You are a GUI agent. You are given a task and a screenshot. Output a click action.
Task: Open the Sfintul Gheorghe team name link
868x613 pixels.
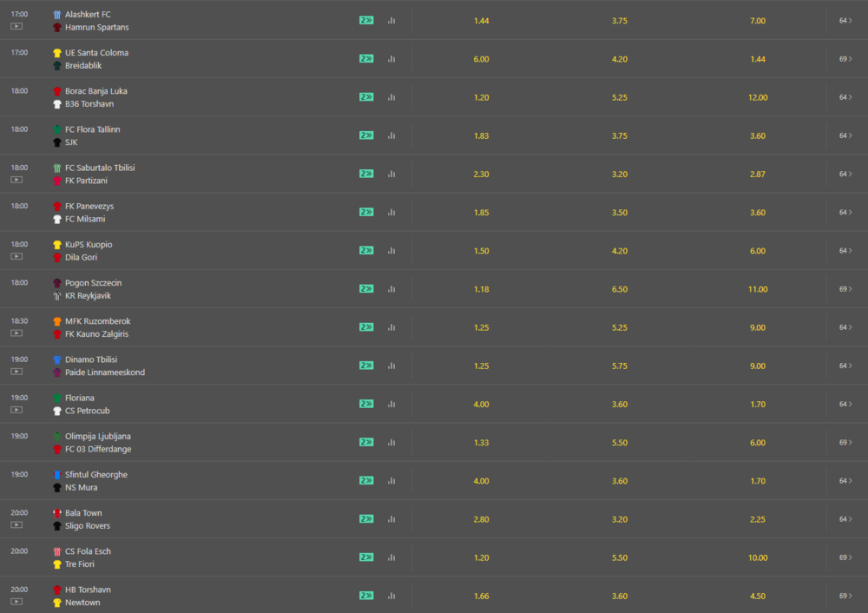pyautogui.click(x=96, y=475)
